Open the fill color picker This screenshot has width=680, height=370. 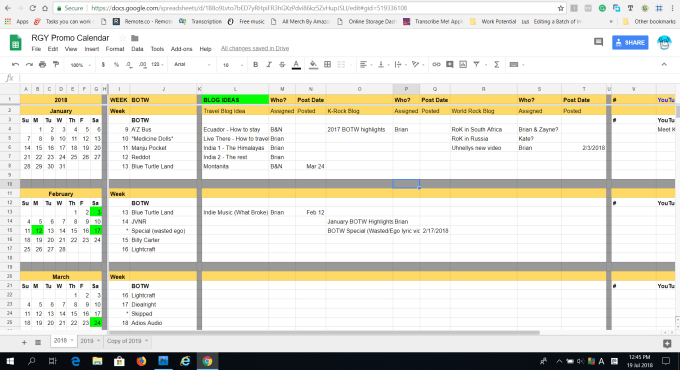313,65
